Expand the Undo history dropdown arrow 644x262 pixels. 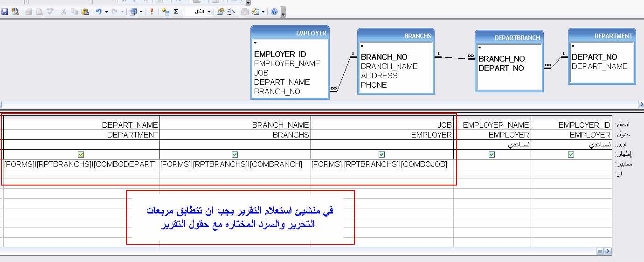[x=106, y=12]
